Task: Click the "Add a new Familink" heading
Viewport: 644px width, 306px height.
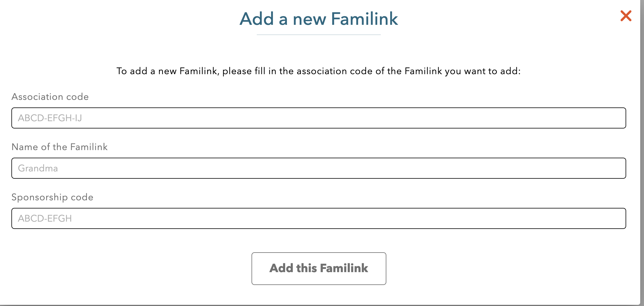Action: (x=318, y=19)
